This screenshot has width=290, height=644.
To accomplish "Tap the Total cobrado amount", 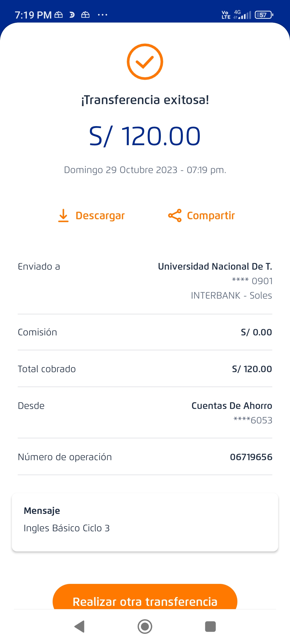I will point(252,369).
